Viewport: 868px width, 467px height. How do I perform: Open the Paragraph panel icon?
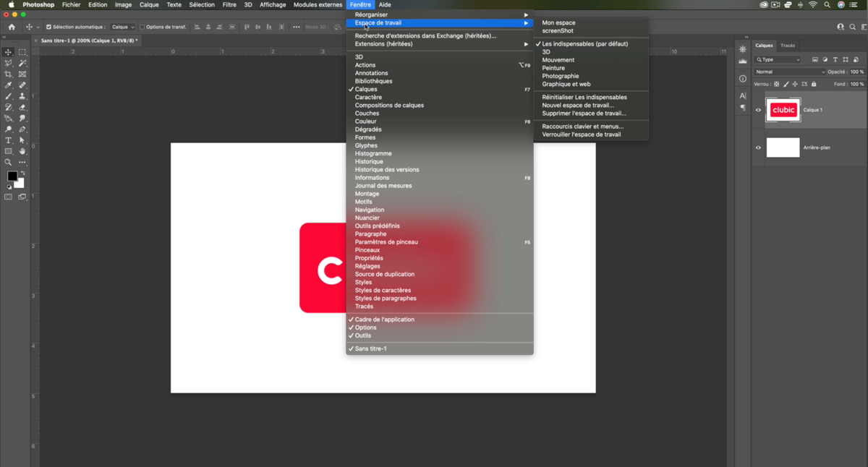(743, 108)
